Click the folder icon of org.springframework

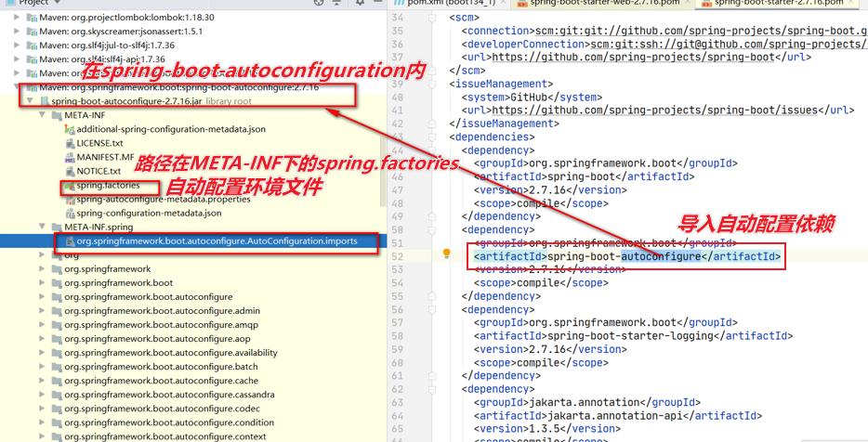[57, 269]
